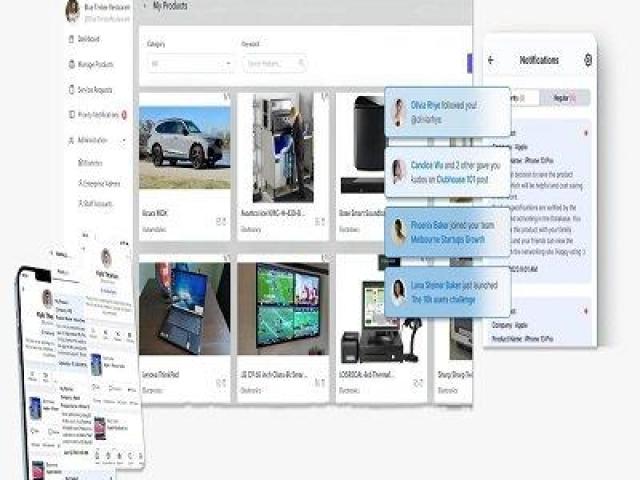Select Staff Accounts under Administration

tap(98, 204)
